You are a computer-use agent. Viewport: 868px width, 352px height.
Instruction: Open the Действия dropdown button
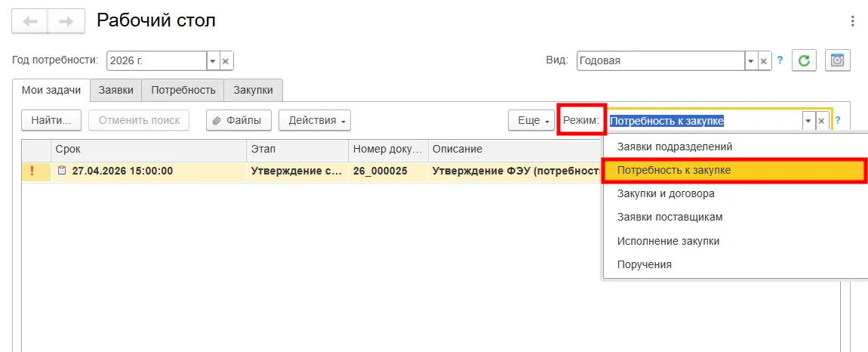[x=315, y=120]
